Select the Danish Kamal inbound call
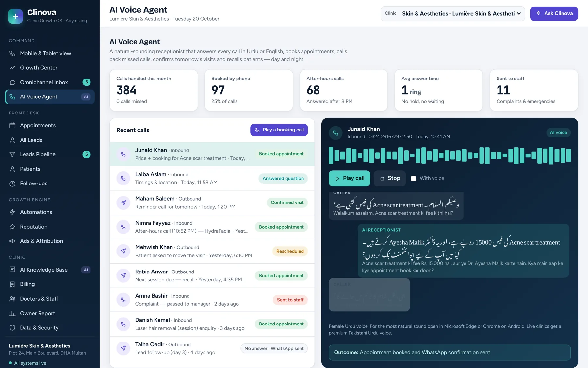The width and height of the screenshot is (588, 368). [212, 324]
